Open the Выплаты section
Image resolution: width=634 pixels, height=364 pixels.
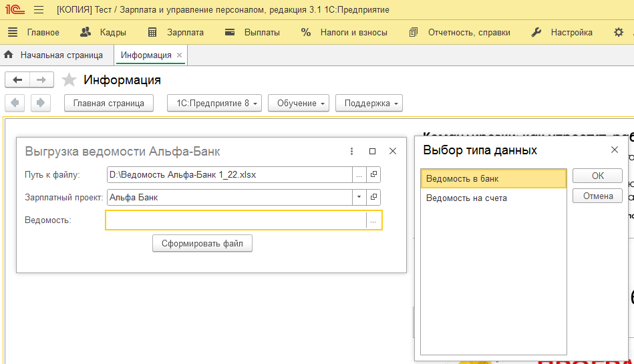click(x=253, y=32)
